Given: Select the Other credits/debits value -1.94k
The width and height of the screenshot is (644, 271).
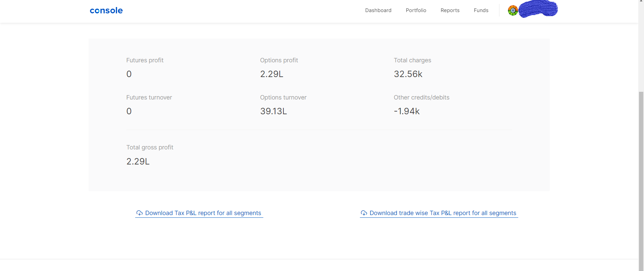Looking at the screenshot, I should click(x=407, y=111).
